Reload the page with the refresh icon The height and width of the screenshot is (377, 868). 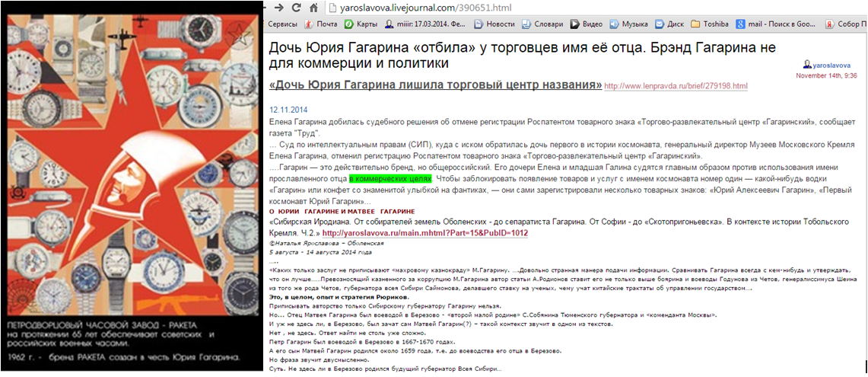tap(296, 8)
